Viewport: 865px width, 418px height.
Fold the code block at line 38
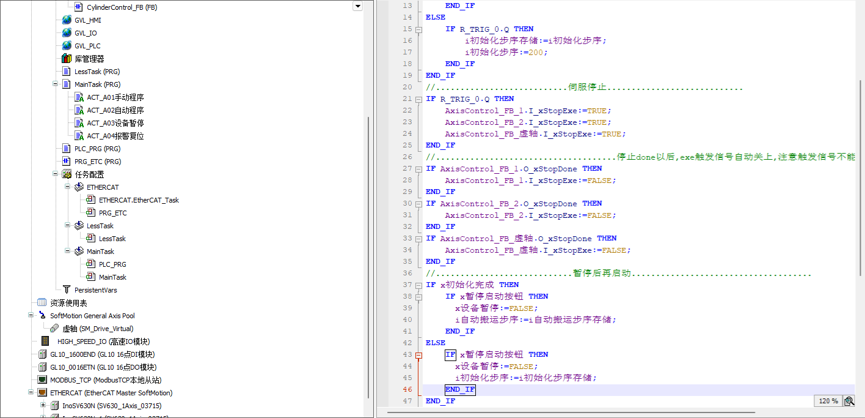tap(418, 297)
